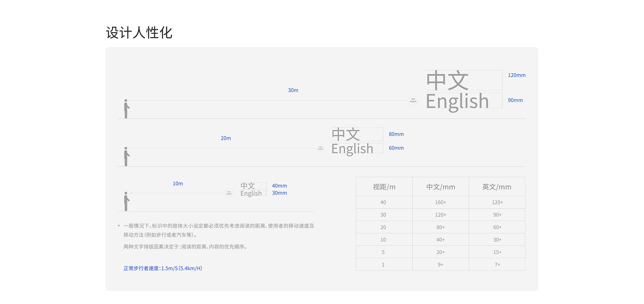Click the 设计人性化 page title
This screenshot has height=304, width=644.
point(139,33)
